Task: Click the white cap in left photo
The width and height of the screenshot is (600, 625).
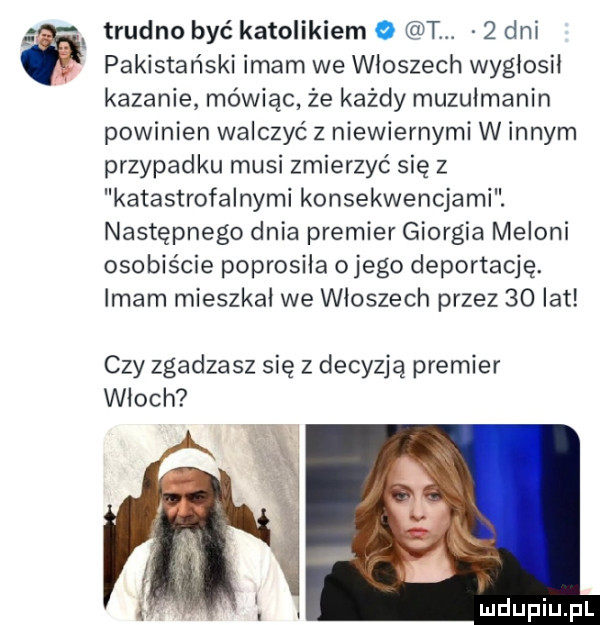Action: 188,462
